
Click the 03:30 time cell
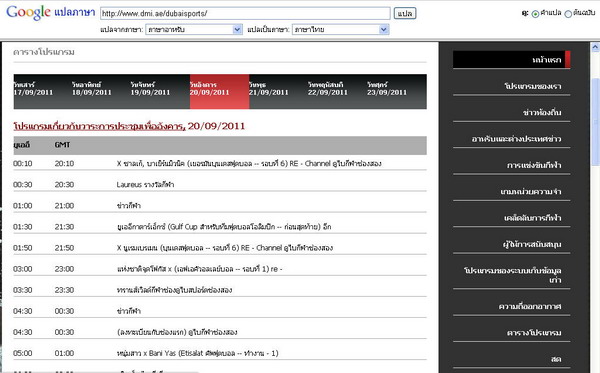tap(23, 290)
